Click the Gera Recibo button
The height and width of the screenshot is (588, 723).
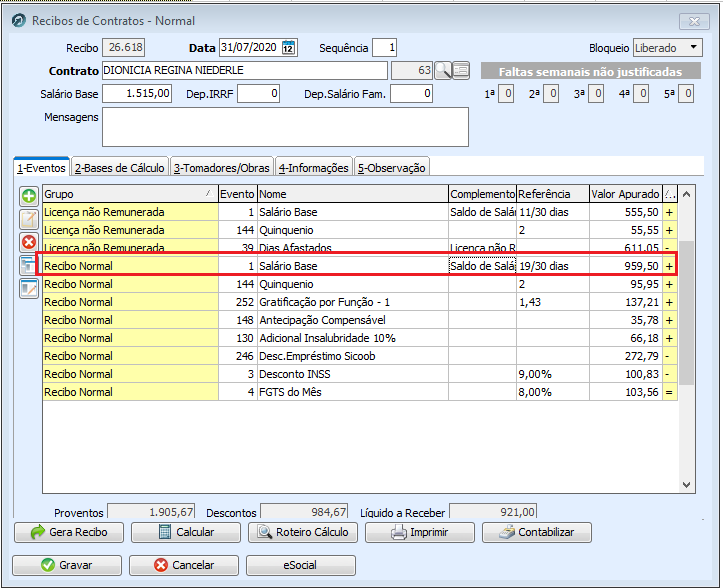(x=69, y=532)
